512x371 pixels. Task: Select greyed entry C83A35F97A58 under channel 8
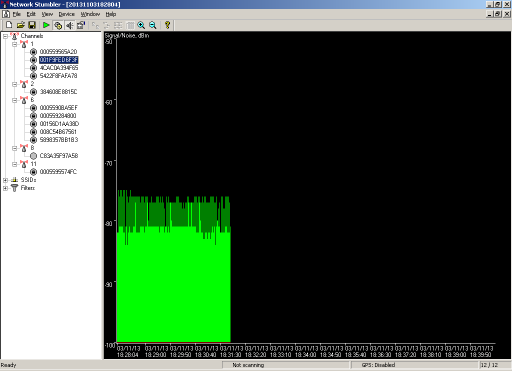[x=59, y=156]
